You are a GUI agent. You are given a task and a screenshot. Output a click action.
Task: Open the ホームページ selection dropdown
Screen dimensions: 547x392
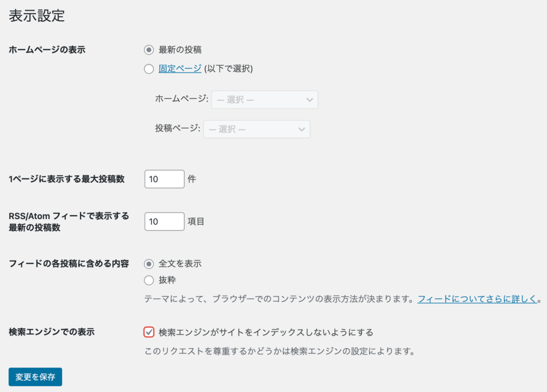tap(264, 100)
